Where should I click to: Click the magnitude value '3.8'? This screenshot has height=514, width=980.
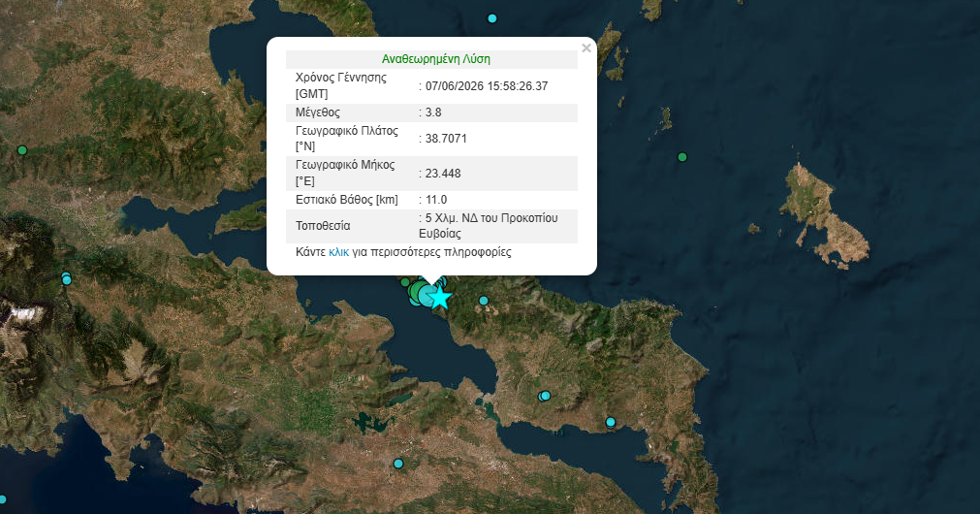click(433, 112)
